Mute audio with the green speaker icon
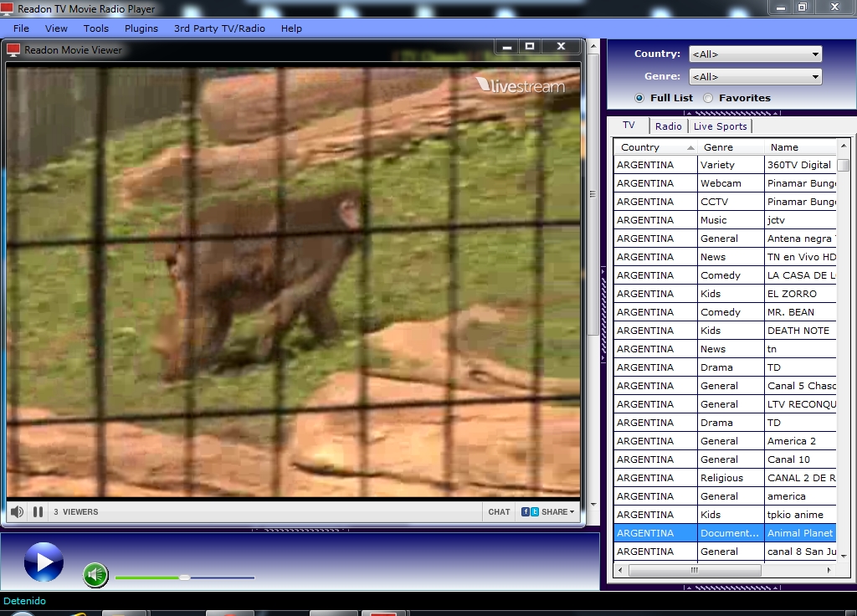Viewport: 857px width, 616px height. coord(95,575)
